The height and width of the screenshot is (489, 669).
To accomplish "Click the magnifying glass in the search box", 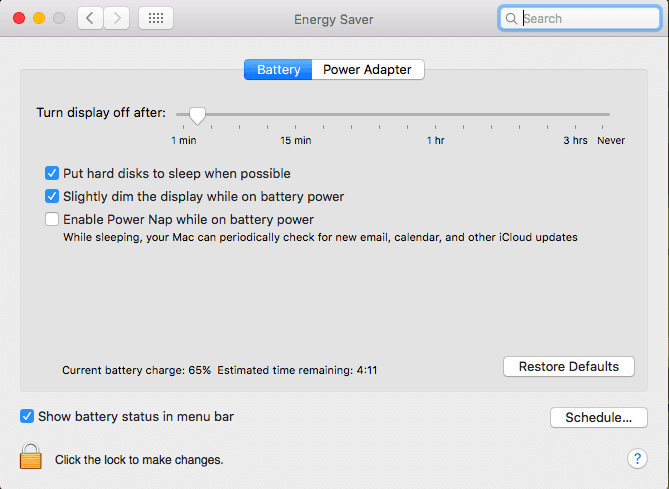I will click(x=511, y=18).
